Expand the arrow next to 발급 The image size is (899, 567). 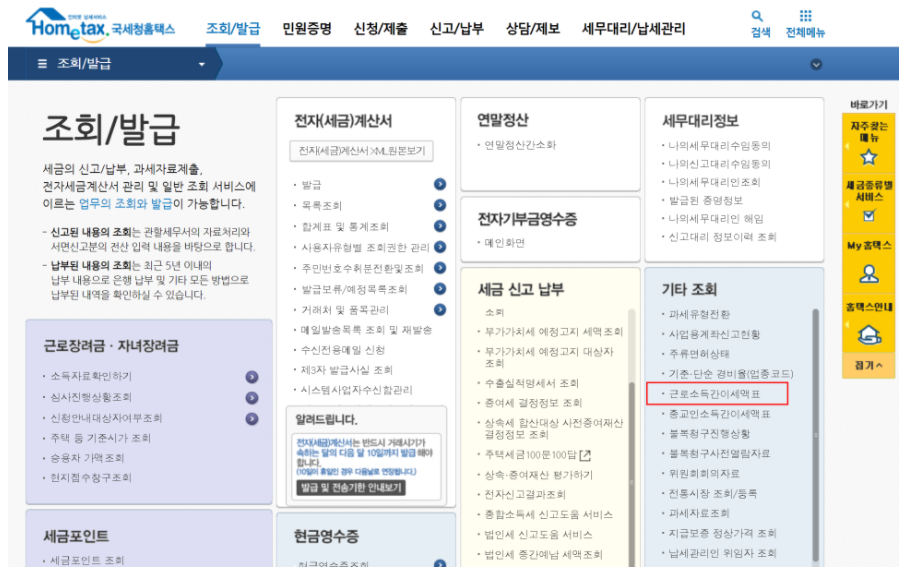(x=440, y=185)
